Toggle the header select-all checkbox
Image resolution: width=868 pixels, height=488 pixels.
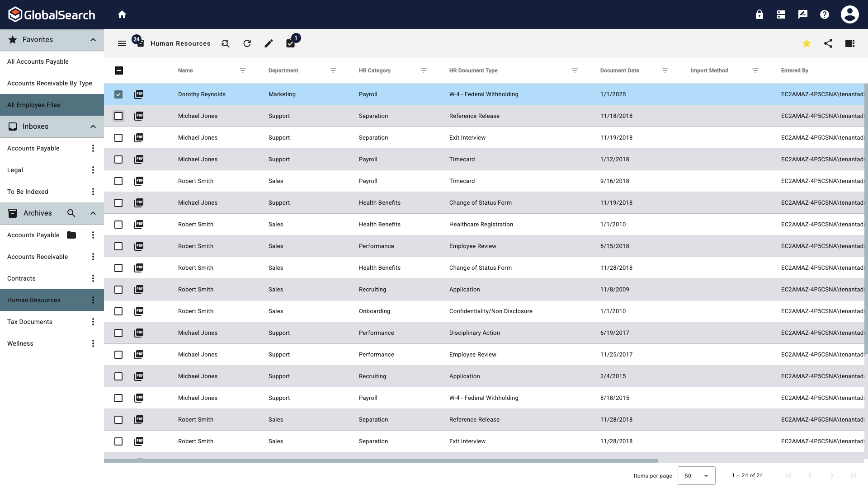click(x=119, y=70)
